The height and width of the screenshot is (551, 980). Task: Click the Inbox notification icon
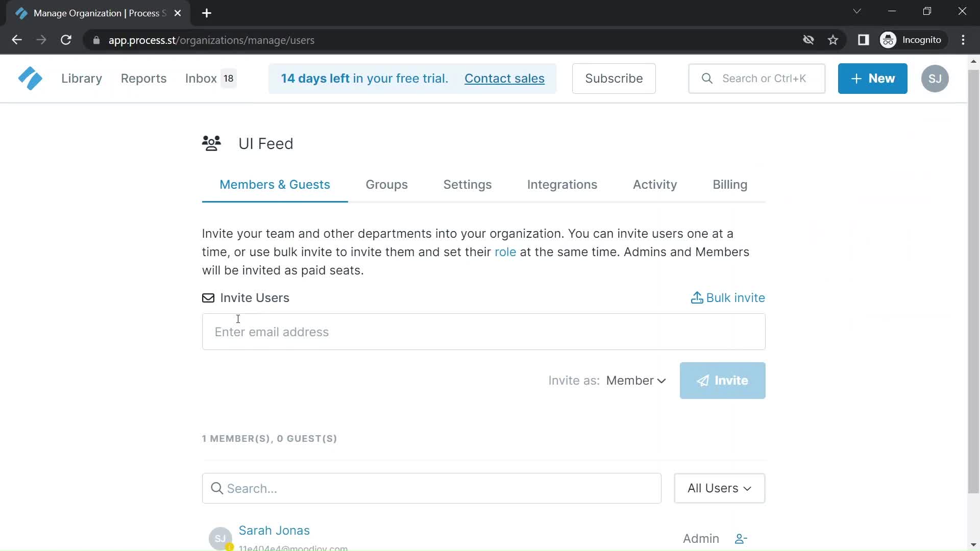228,79
